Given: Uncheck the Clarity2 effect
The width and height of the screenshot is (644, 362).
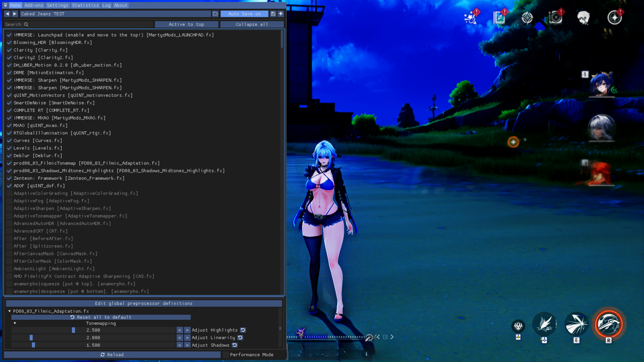Looking at the screenshot, I should coord(9,58).
